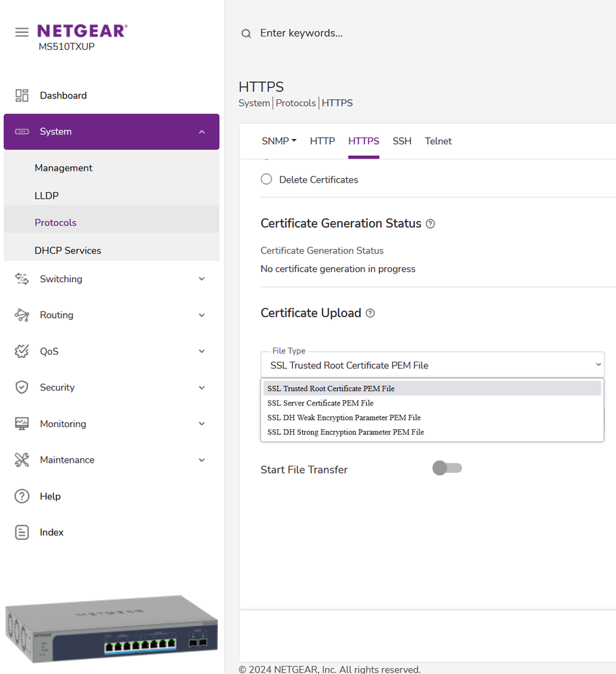This screenshot has width=616, height=674.
Task: Open the SNMP dropdown tab
Action: point(279,141)
